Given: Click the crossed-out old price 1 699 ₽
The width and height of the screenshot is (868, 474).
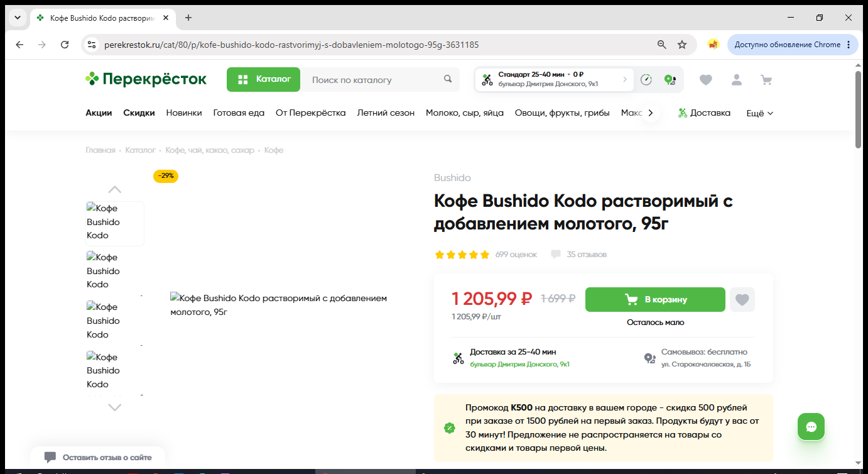Looking at the screenshot, I should click(x=558, y=299).
